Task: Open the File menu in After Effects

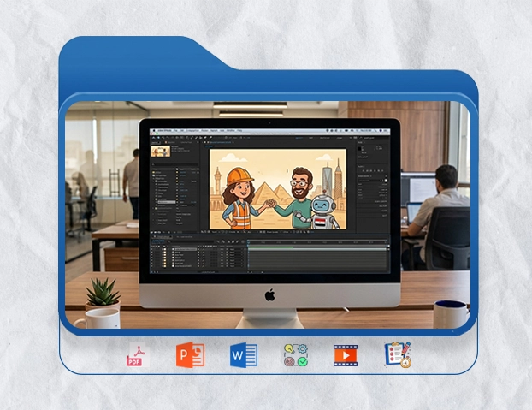Action: coord(175,131)
